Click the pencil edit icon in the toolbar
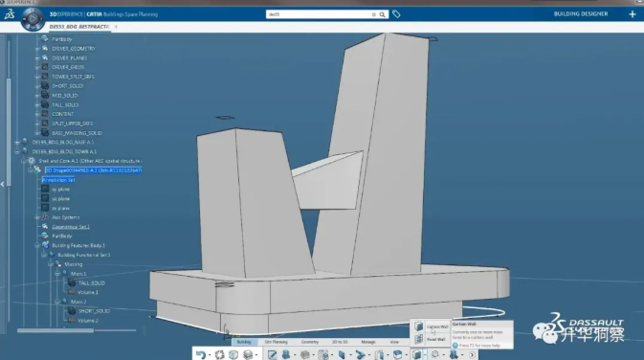This screenshot has height=360, width=644. point(272,354)
